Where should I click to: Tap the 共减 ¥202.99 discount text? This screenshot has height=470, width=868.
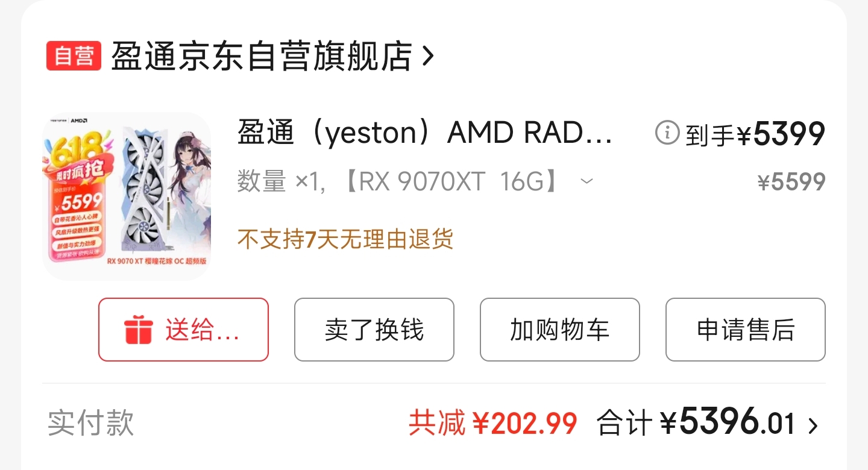click(x=493, y=424)
